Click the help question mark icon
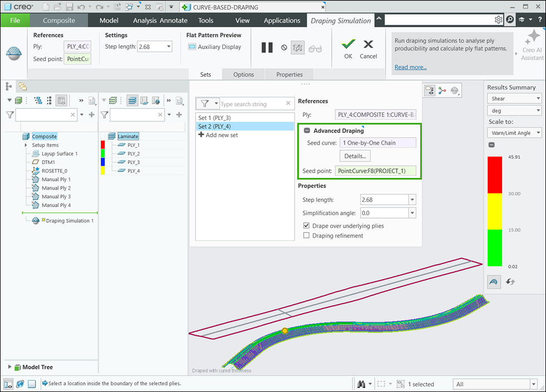 [x=540, y=20]
